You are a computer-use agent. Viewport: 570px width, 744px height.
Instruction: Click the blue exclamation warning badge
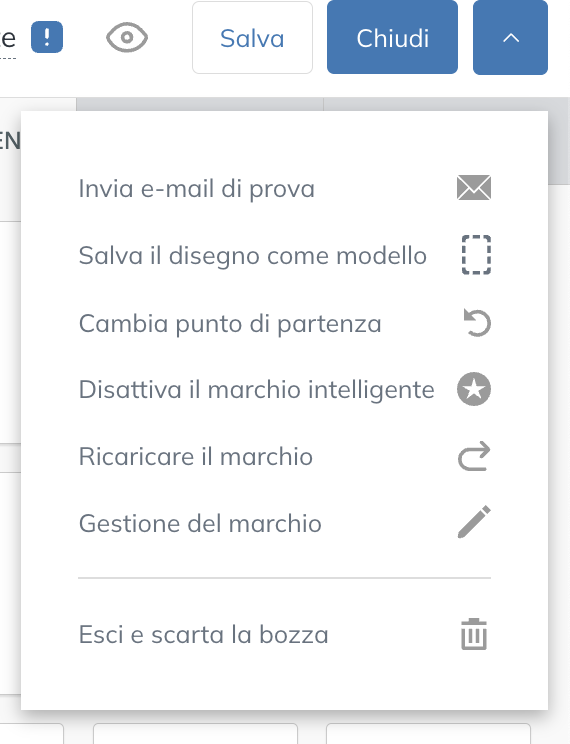pyautogui.click(x=47, y=37)
